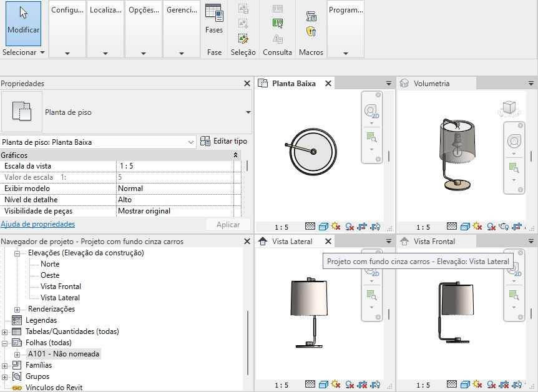This screenshot has height=392, width=538.
Task: Toggle sun path in Volumetria view bar
Action: tap(477, 227)
